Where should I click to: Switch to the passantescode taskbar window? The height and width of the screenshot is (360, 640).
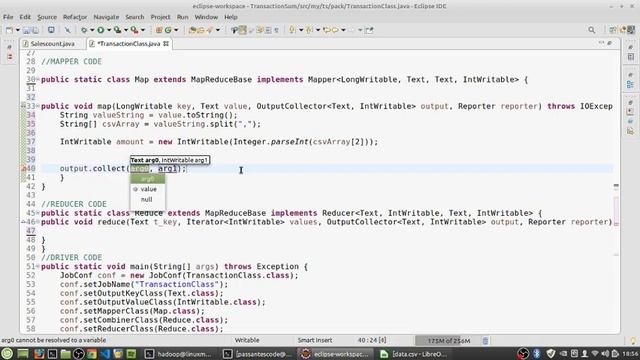coord(257,354)
